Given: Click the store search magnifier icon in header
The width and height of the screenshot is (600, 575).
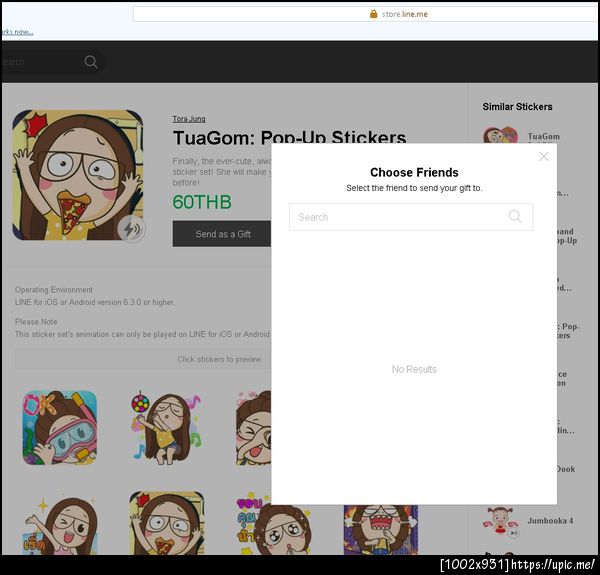Looking at the screenshot, I should [x=91, y=62].
